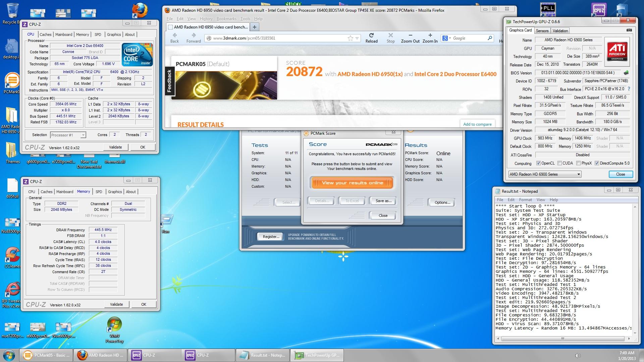Switch to the Sensors tab in GPU-Z
Image resolution: width=644 pixels, height=362 pixels.
click(x=542, y=31)
